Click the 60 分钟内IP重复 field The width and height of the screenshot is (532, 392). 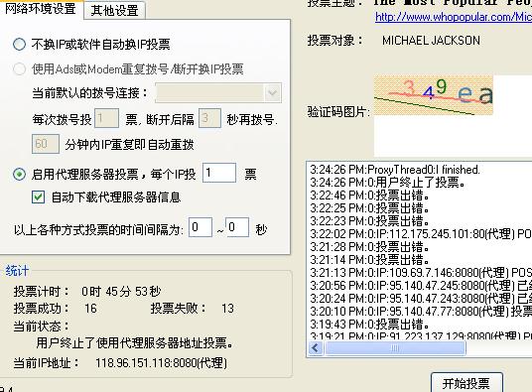pyautogui.click(x=46, y=144)
